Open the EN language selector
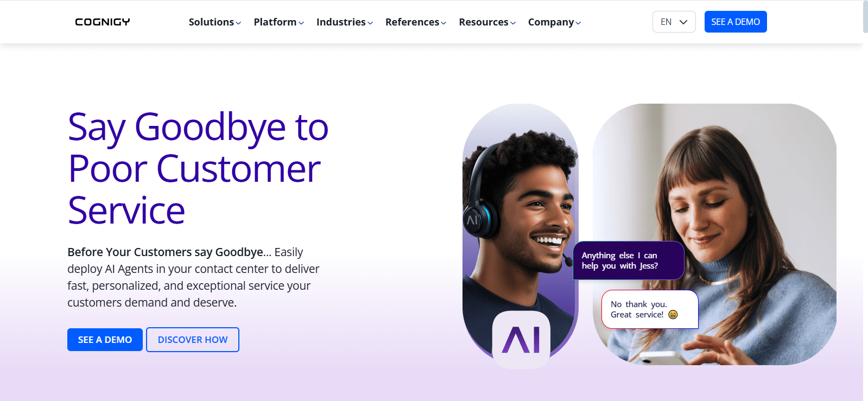The image size is (868, 401). click(x=674, y=22)
